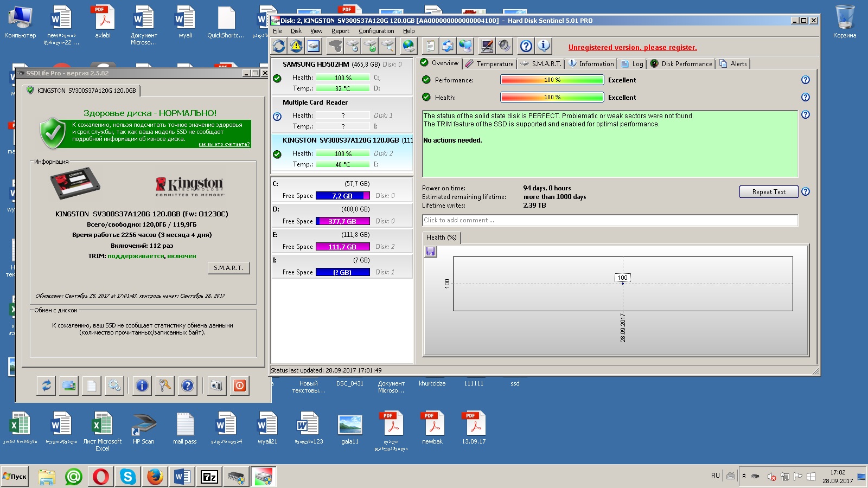Click the refresh-with-warning icon in Sentinel toolbar
This screenshot has width=868, height=488.
point(296,46)
